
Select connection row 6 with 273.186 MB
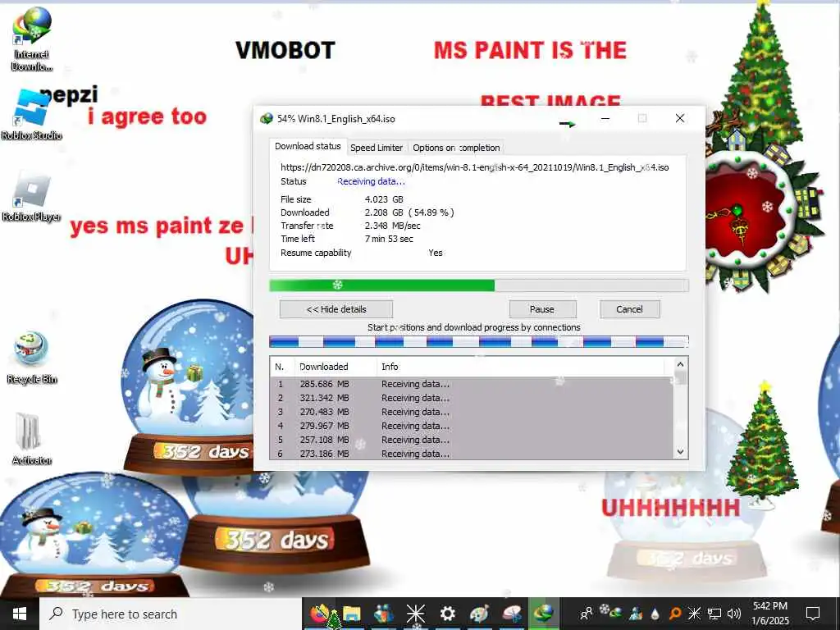(472, 453)
